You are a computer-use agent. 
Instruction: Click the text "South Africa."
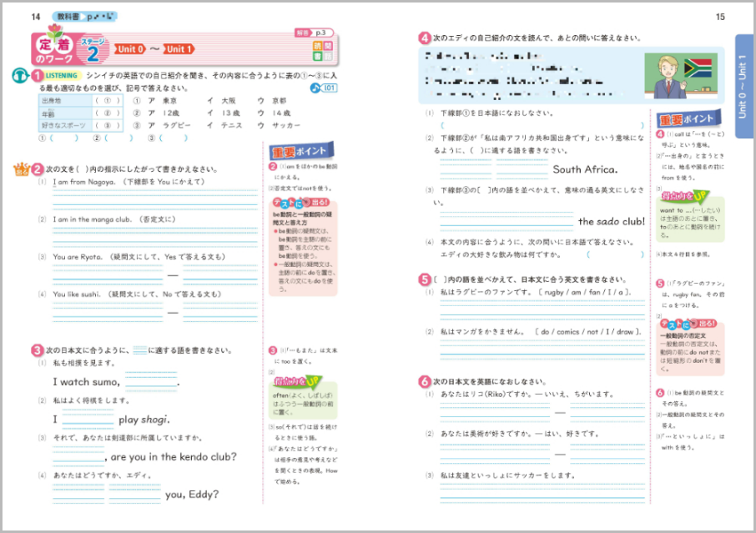point(585,169)
